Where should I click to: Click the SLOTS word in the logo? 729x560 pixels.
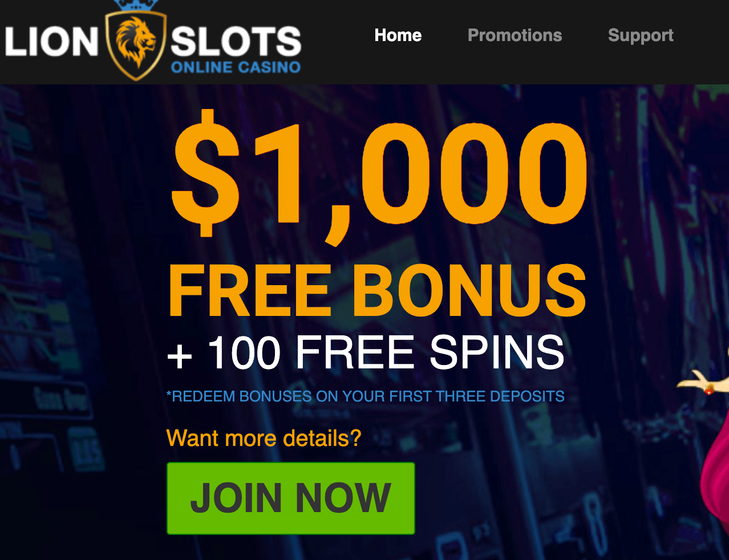(x=236, y=42)
